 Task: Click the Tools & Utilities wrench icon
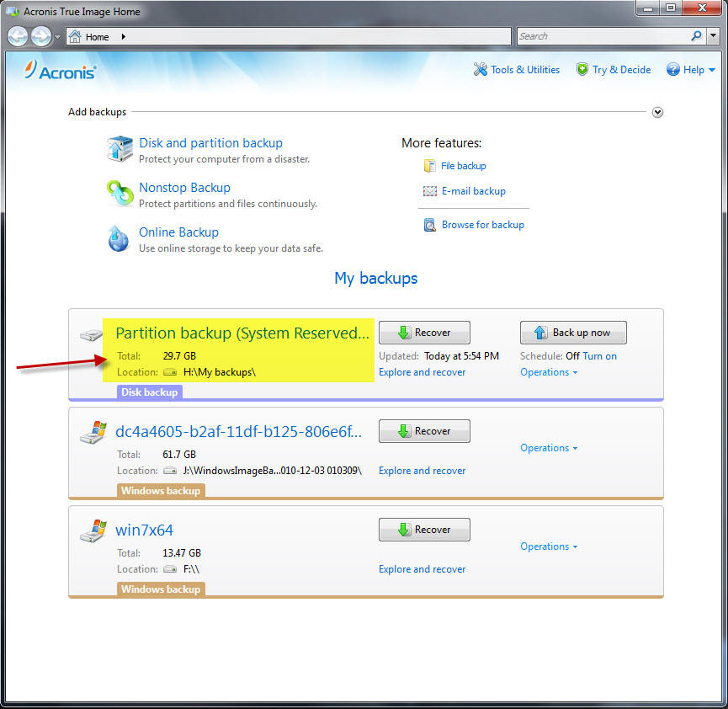click(480, 70)
